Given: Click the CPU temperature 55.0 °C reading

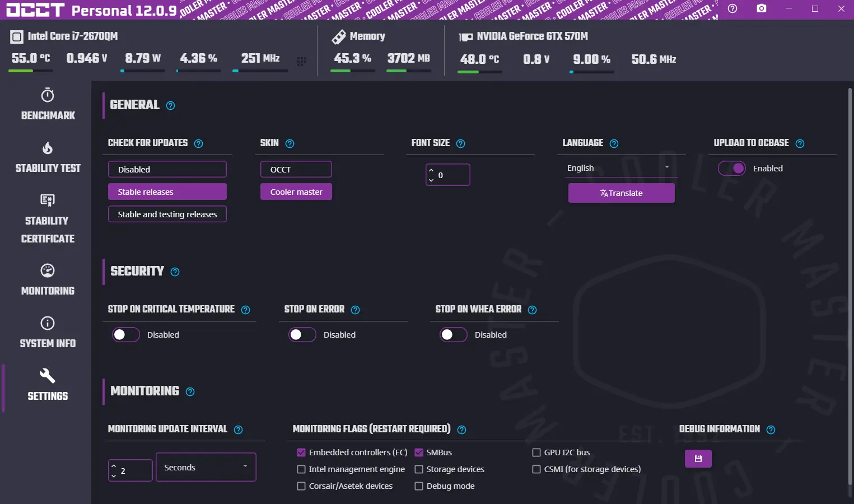Looking at the screenshot, I should 31,58.
